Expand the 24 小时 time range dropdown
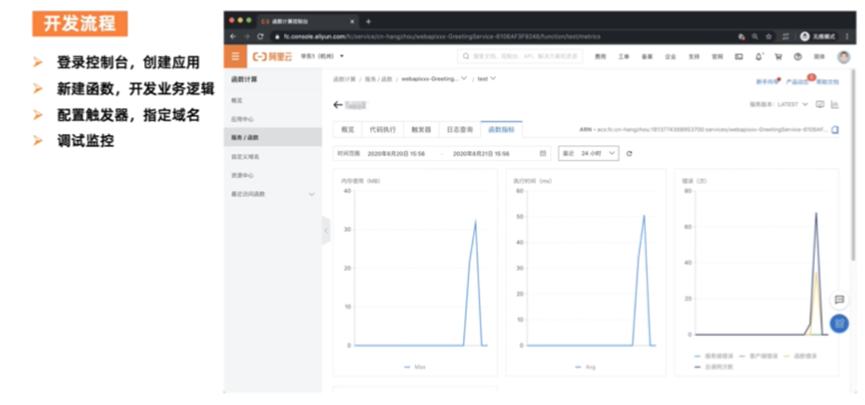Viewport: 865px width, 405px height. 589,153
